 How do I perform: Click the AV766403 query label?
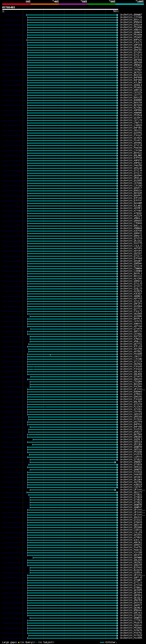pos(8,8)
